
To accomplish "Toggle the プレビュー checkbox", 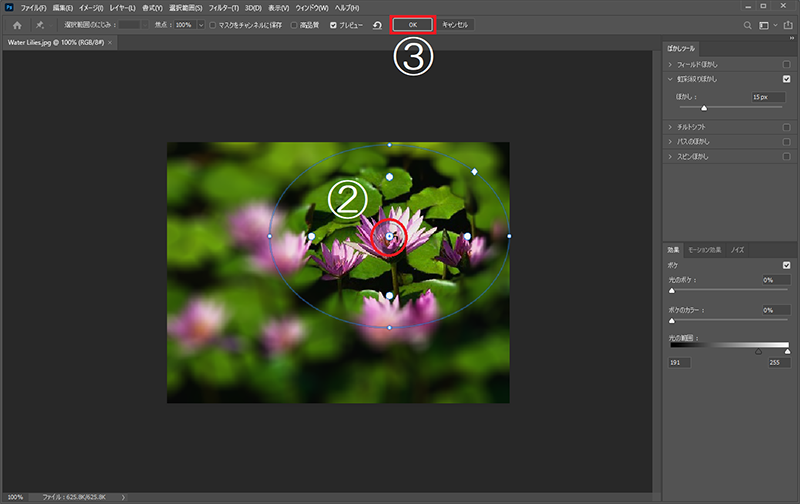I will pos(333,24).
